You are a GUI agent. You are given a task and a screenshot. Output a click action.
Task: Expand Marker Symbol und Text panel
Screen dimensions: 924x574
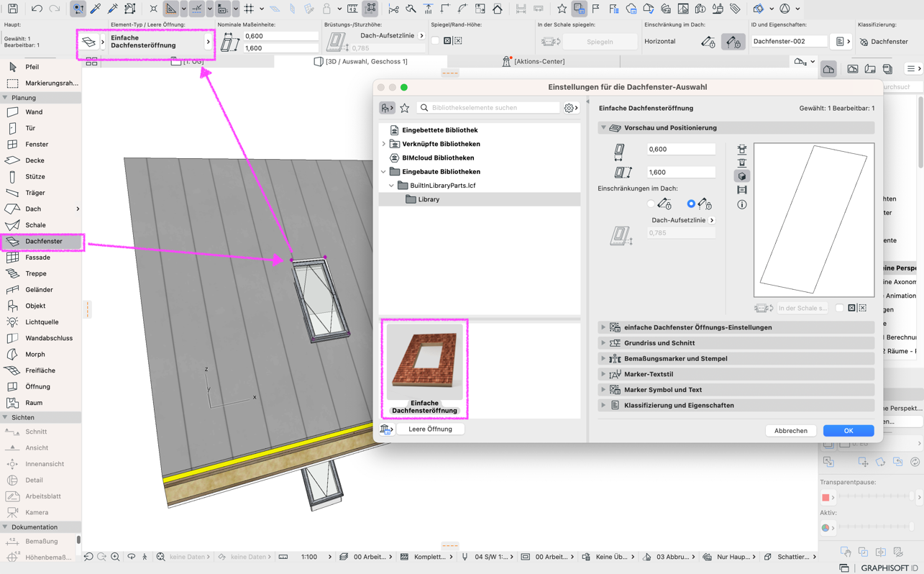pyautogui.click(x=603, y=390)
